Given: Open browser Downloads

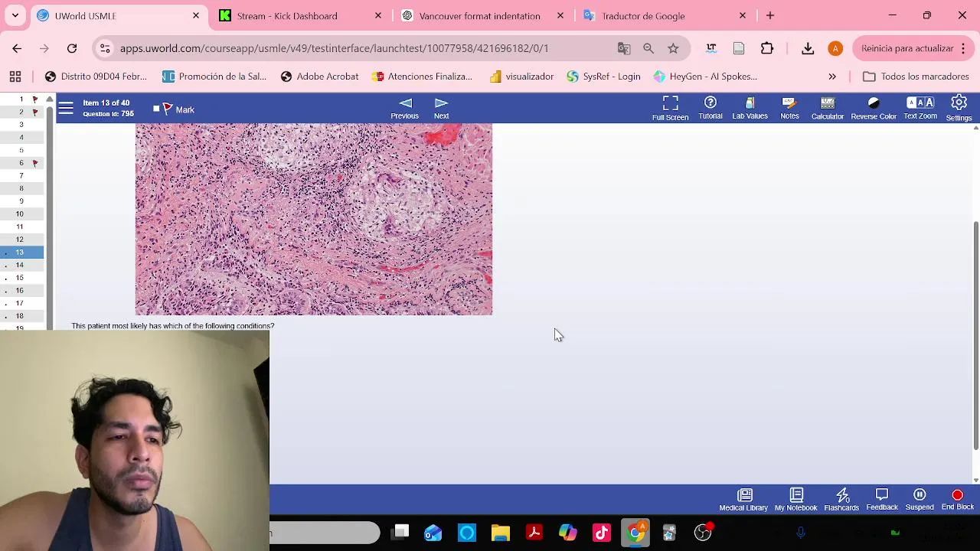Looking at the screenshot, I should tap(808, 48).
